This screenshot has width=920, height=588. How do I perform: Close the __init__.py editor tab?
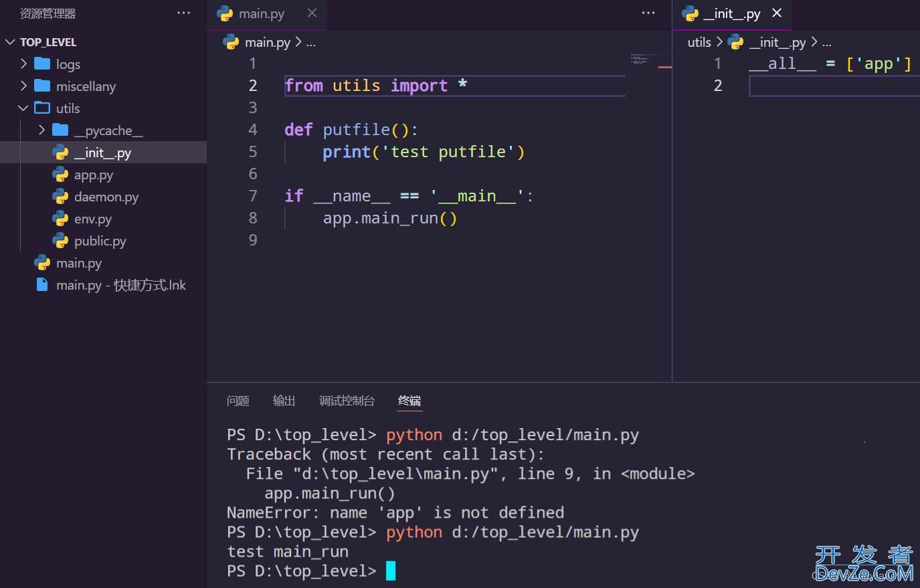pos(777,13)
